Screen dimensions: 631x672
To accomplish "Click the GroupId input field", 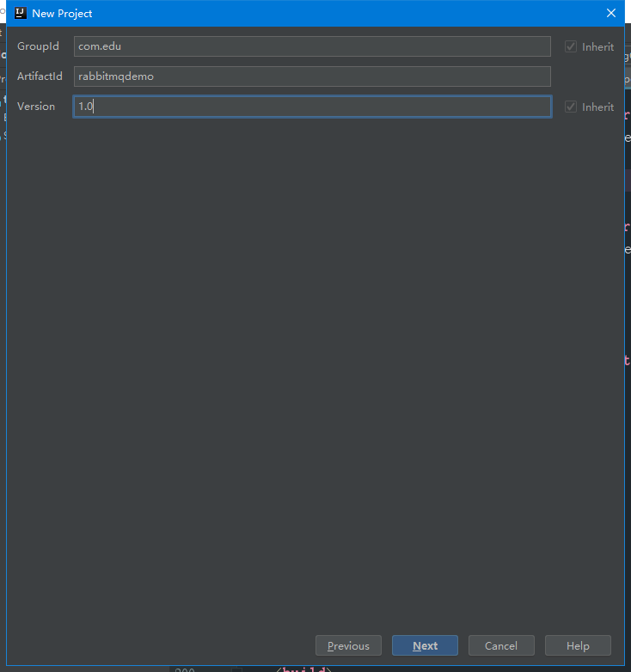I will click(312, 46).
